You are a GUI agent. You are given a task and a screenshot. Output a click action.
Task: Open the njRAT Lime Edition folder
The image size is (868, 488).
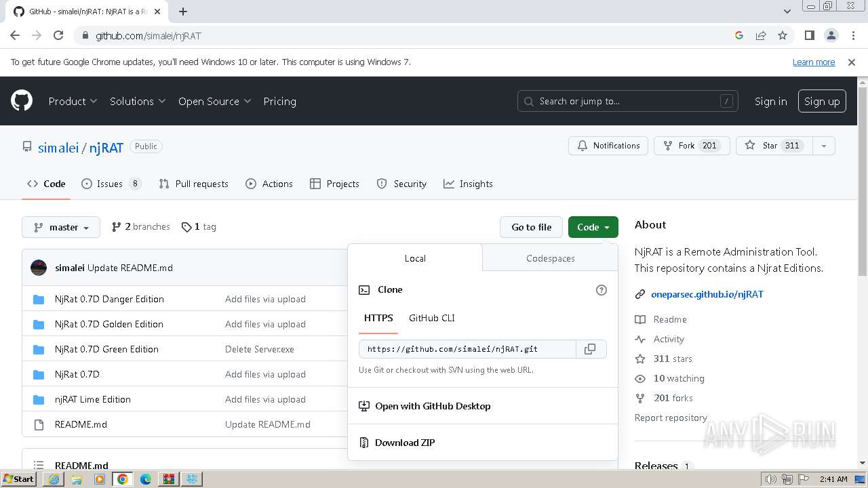(93, 399)
